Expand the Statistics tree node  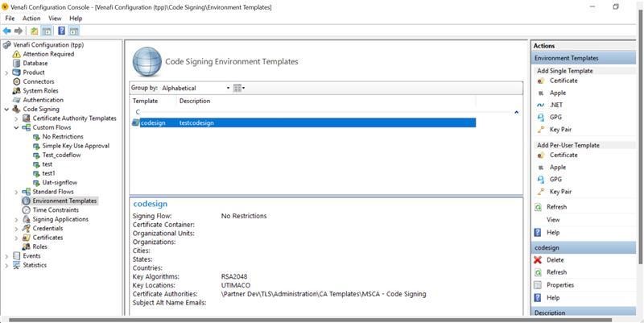(x=6, y=266)
